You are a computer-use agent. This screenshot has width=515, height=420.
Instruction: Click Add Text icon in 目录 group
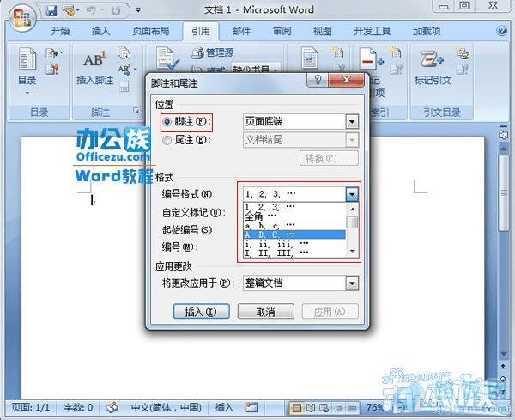coord(53,52)
